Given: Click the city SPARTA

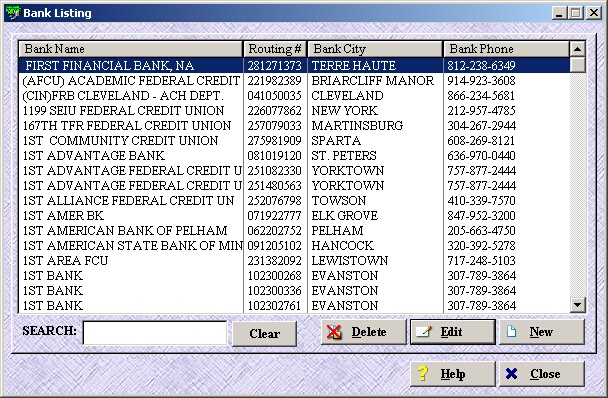Looking at the screenshot, I should point(336,140).
